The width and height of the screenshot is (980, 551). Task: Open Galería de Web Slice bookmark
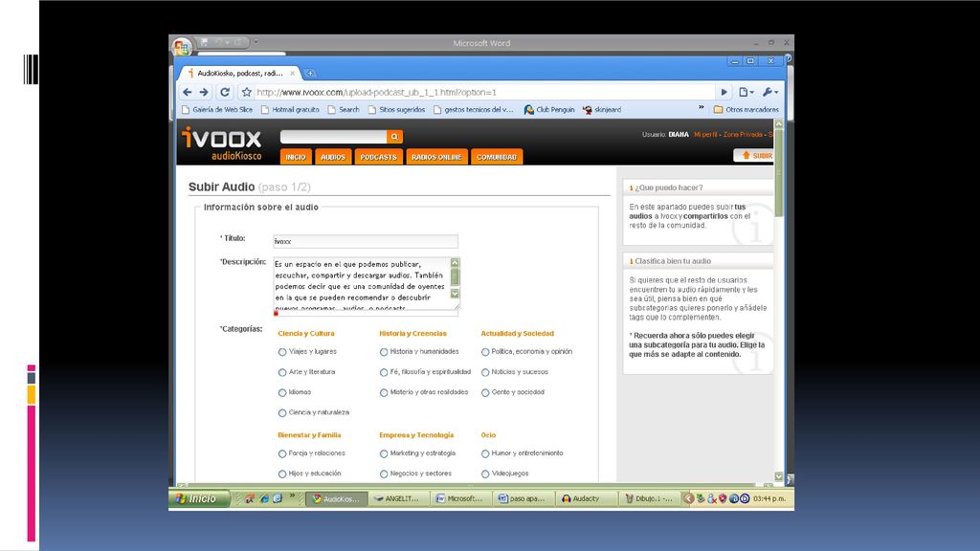(217, 109)
